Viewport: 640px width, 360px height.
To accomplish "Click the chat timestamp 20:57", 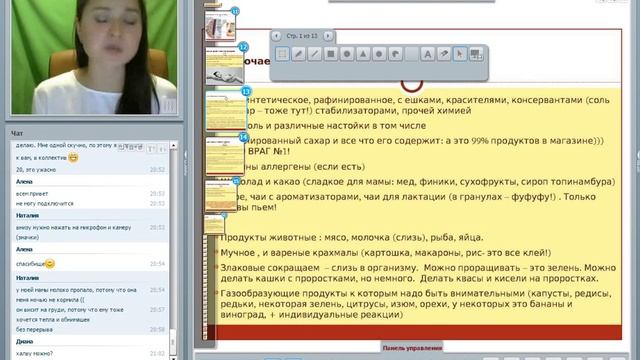I will click(x=157, y=310).
